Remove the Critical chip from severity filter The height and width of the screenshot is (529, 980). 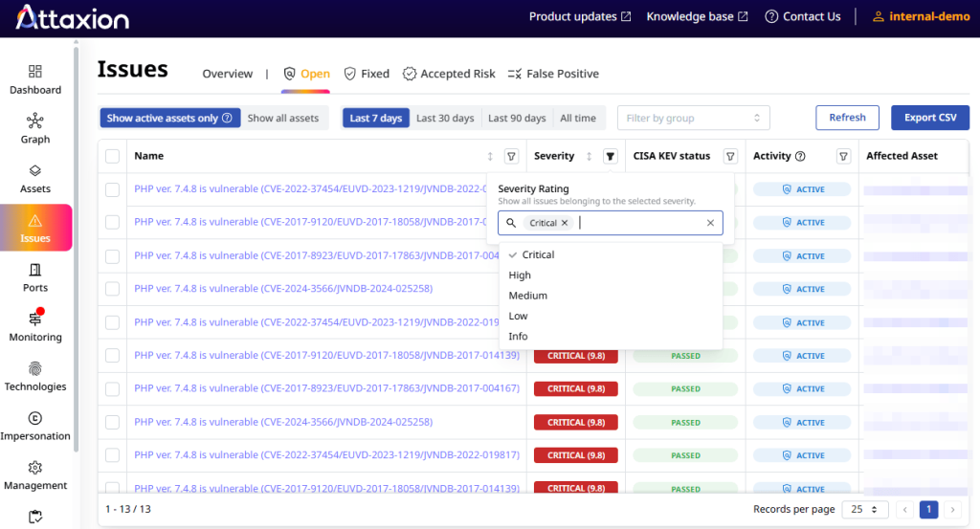coord(565,223)
